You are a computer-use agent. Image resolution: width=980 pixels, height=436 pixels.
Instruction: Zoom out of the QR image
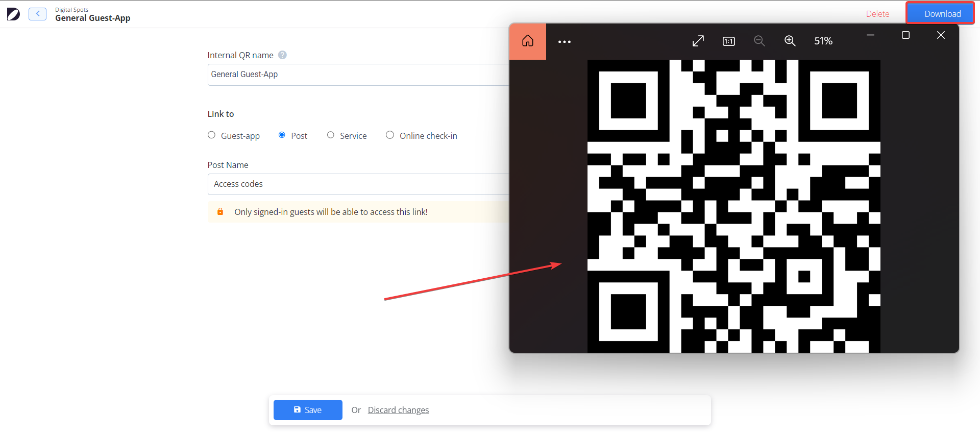(759, 41)
